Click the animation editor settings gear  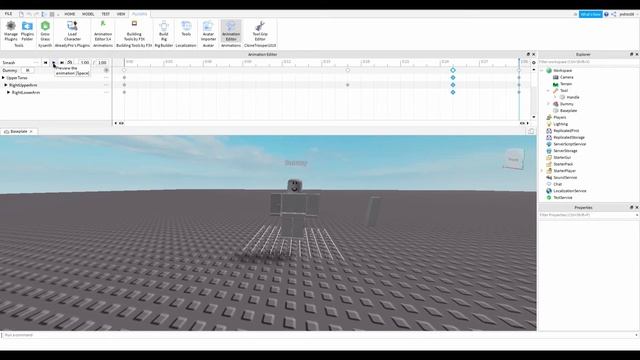pos(534,62)
